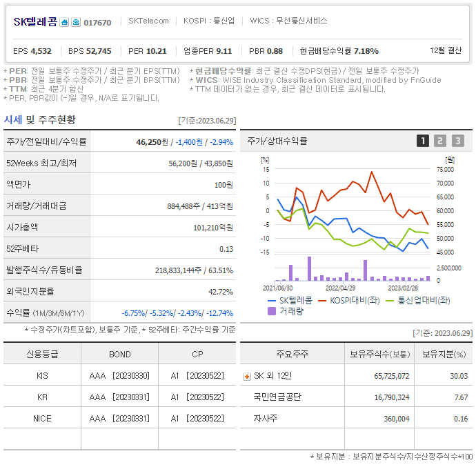Image resolution: width=476 pixels, height=467 pixels.
Task: Open the telephone icon beside stock code 017670
Action: (76, 22)
